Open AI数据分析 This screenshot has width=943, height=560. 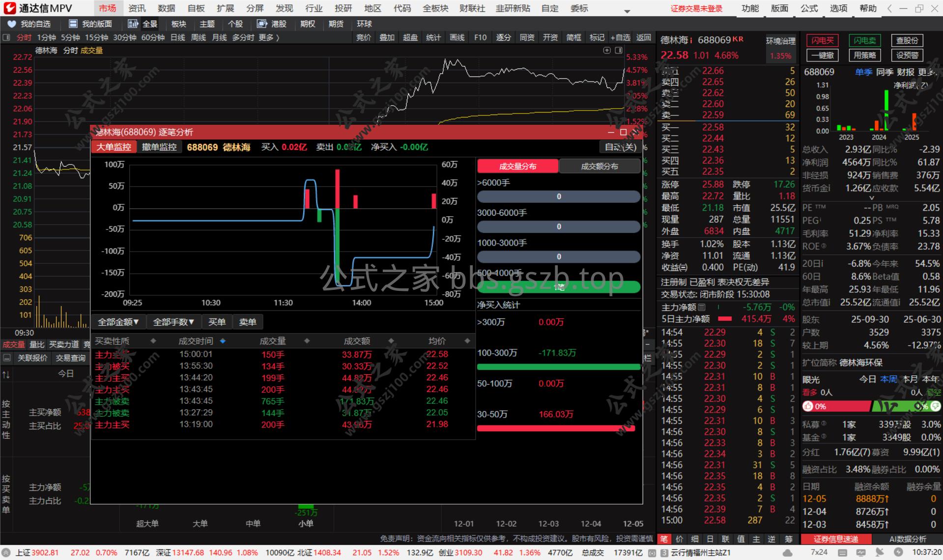point(908,539)
